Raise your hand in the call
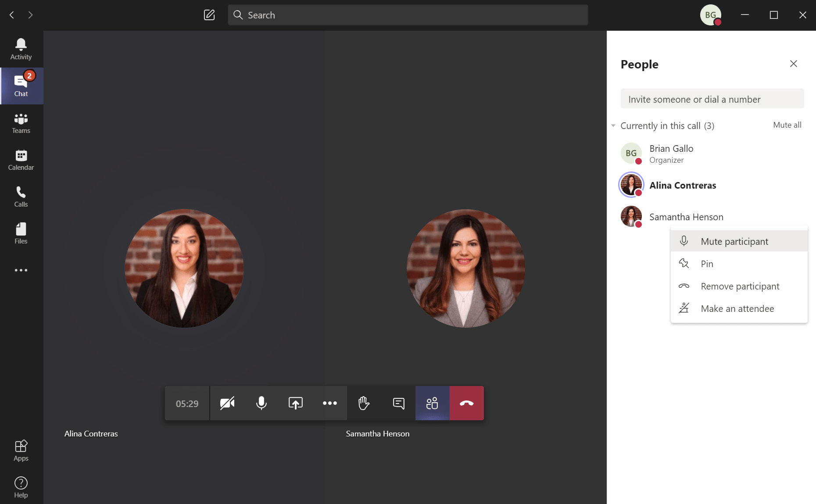Viewport: 816px width, 504px height. pyautogui.click(x=364, y=403)
